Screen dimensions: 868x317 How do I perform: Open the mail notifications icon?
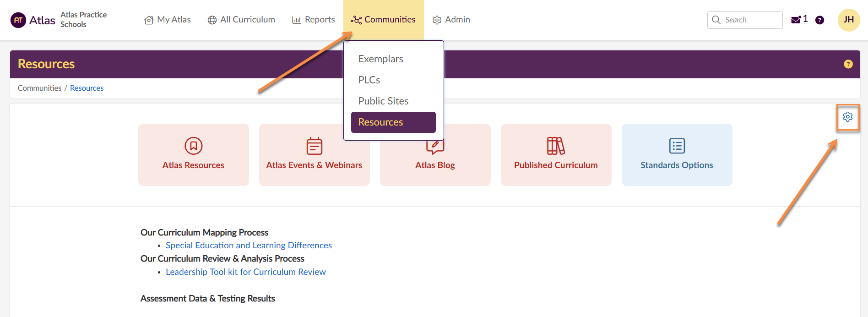point(796,20)
